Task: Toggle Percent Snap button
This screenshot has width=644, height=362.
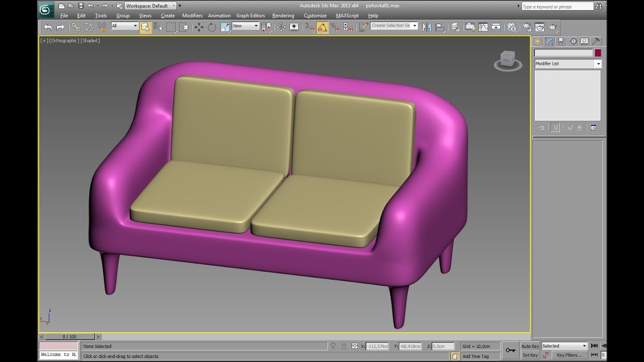Action: (x=335, y=27)
